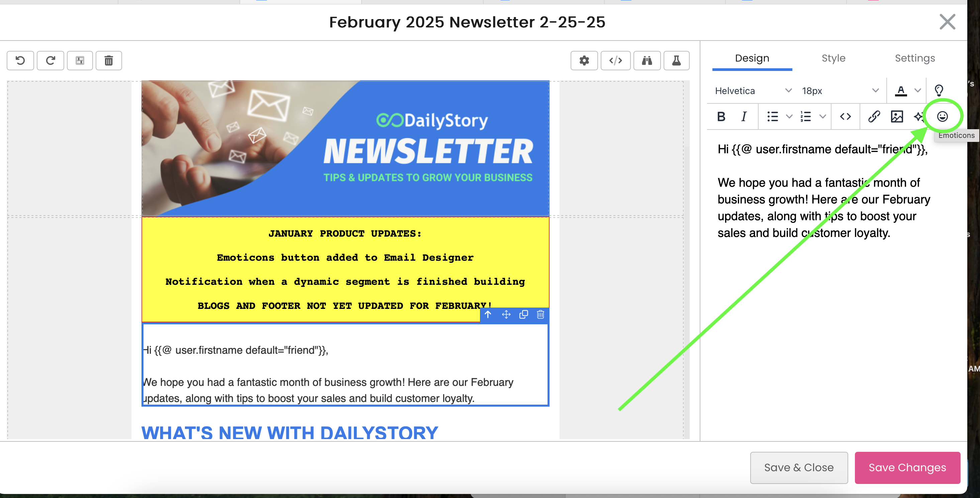Click the dialog title February 2025 Newsletter
The image size is (980, 498).
[467, 22]
